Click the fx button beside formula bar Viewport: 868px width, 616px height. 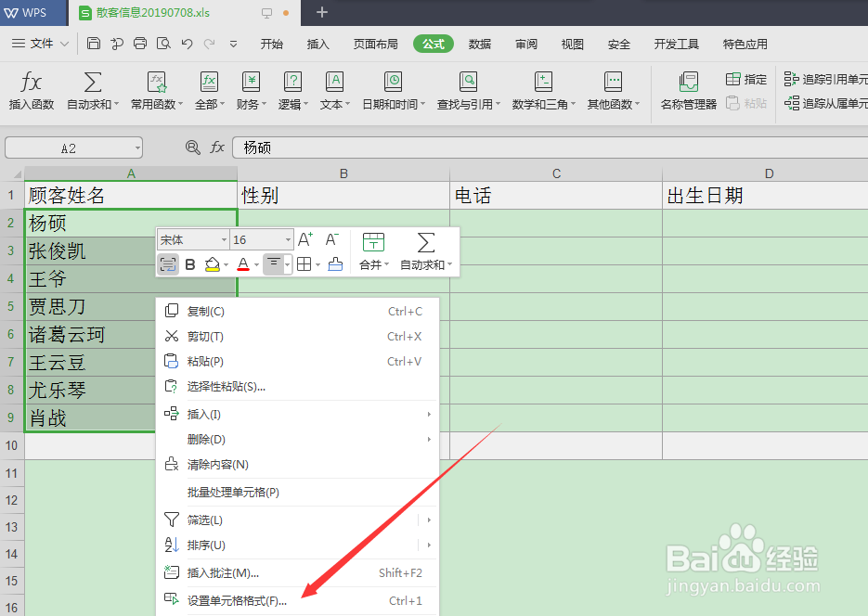[x=217, y=148]
